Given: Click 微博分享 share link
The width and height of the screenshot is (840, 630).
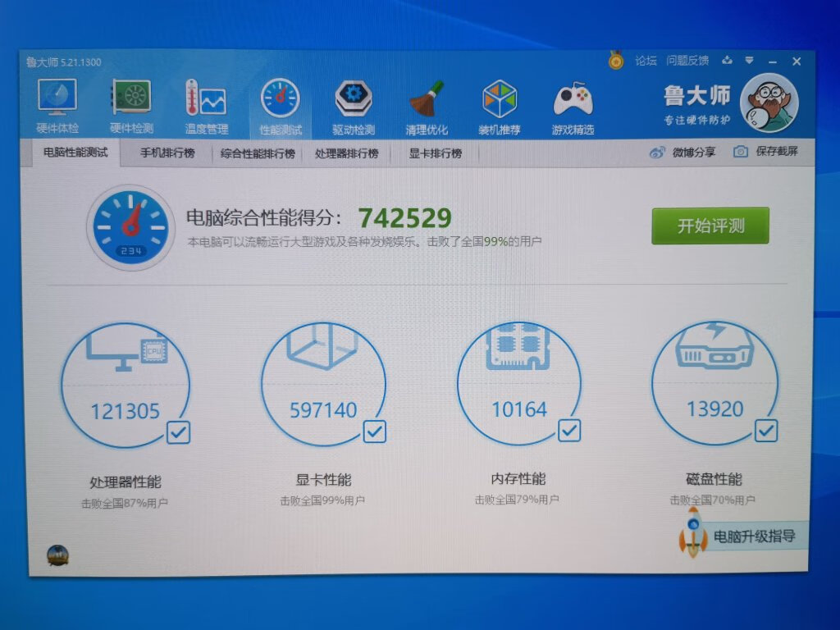Looking at the screenshot, I should click(694, 153).
